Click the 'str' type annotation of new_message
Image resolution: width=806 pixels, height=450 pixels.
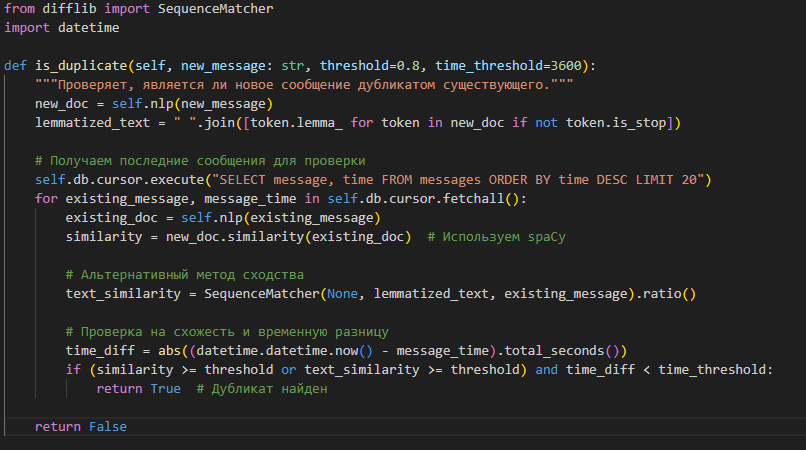pyautogui.click(x=292, y=66)
